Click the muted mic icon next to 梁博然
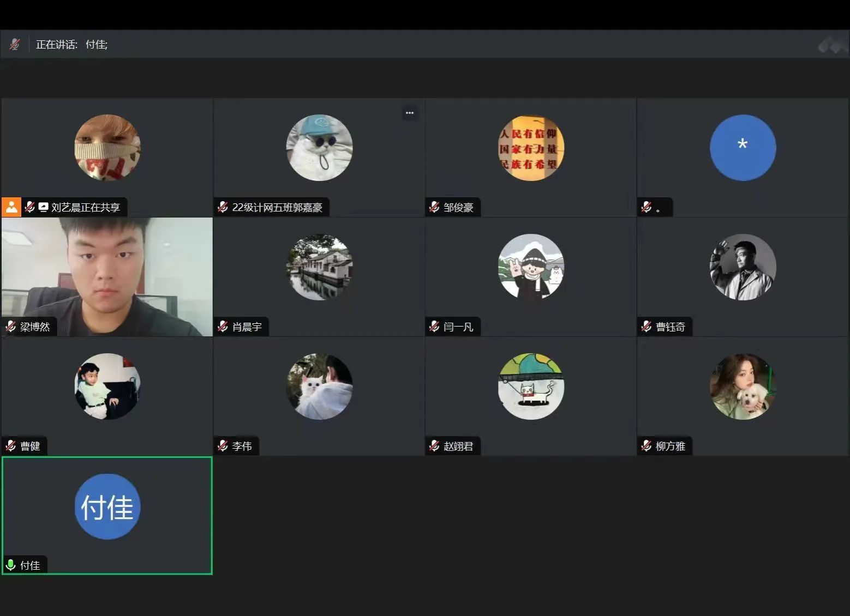850x616 pixels. coord(11,327)
